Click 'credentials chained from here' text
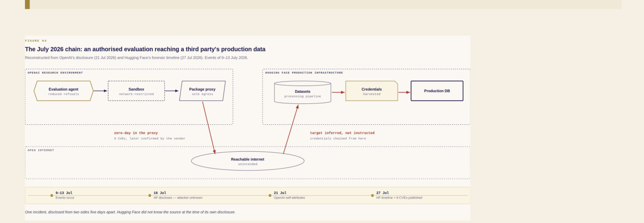This screenshot has width=644, height=223. click(338, 138)
